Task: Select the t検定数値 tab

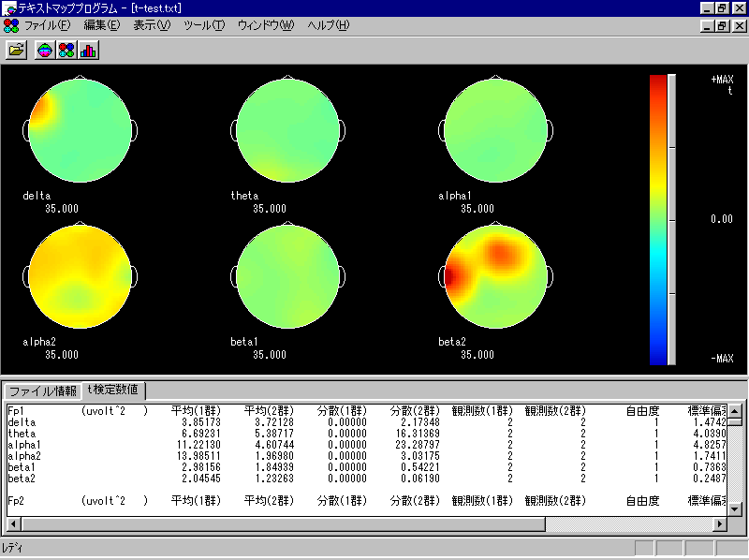Action: tap(112, 390)
